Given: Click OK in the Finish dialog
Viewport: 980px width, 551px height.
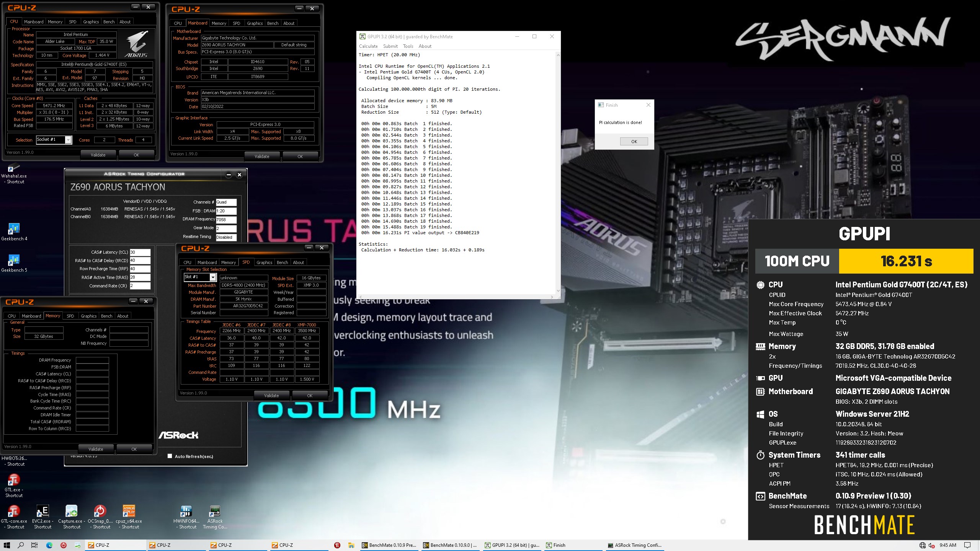Looking at the screenshot, I should pos(634,142).
